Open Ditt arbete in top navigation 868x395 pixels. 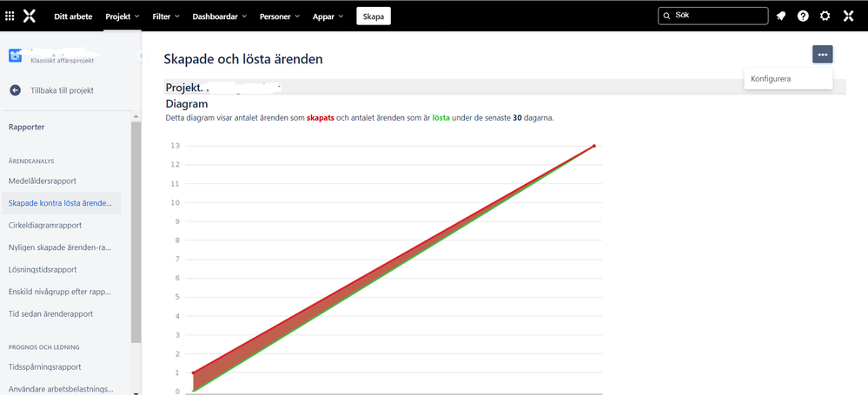point(73,16)
